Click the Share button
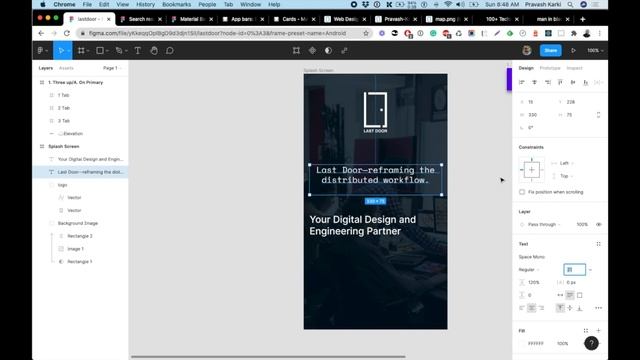 551,51
